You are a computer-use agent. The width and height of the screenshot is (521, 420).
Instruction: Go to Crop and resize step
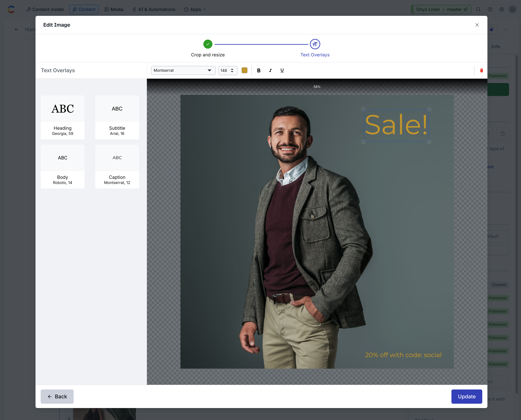208,44
